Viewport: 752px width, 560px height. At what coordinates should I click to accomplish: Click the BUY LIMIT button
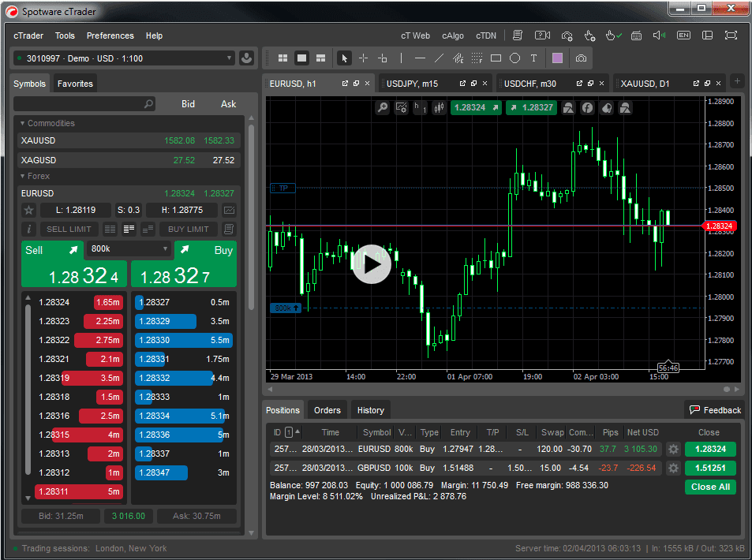click(188, 230)
